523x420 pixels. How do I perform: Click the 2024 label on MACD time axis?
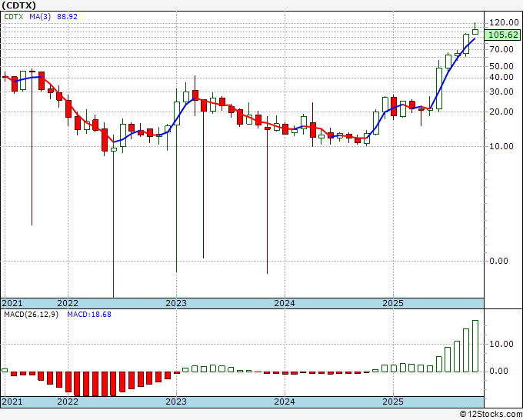click(x=285, y=402)
